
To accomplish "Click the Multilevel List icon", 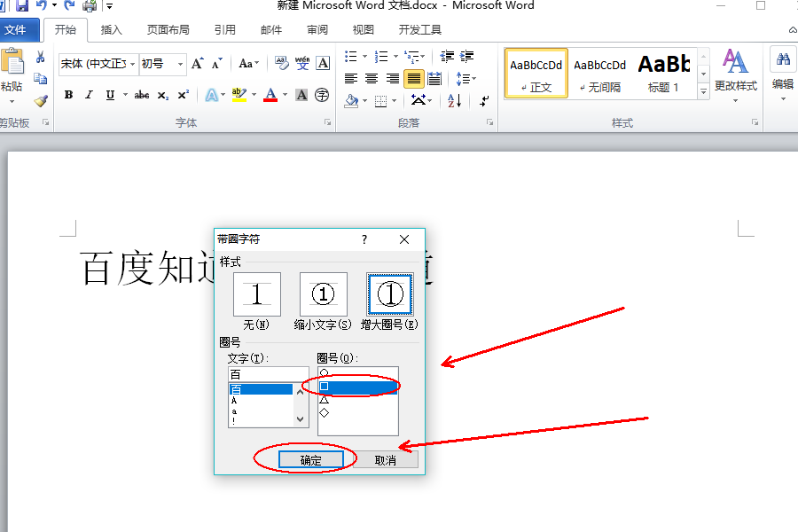I will pos(411,56).
